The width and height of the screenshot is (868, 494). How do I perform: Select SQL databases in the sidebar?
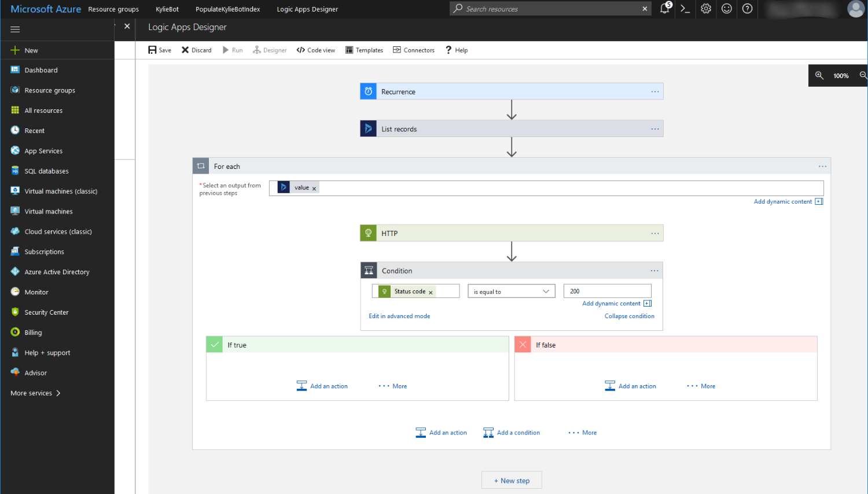pos(46,171)
